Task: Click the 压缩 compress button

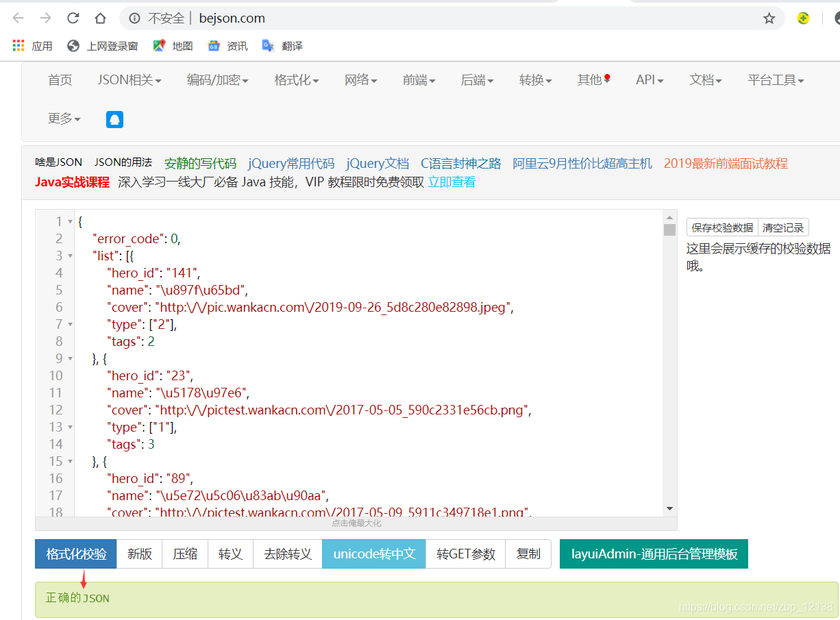Action: 185,554
